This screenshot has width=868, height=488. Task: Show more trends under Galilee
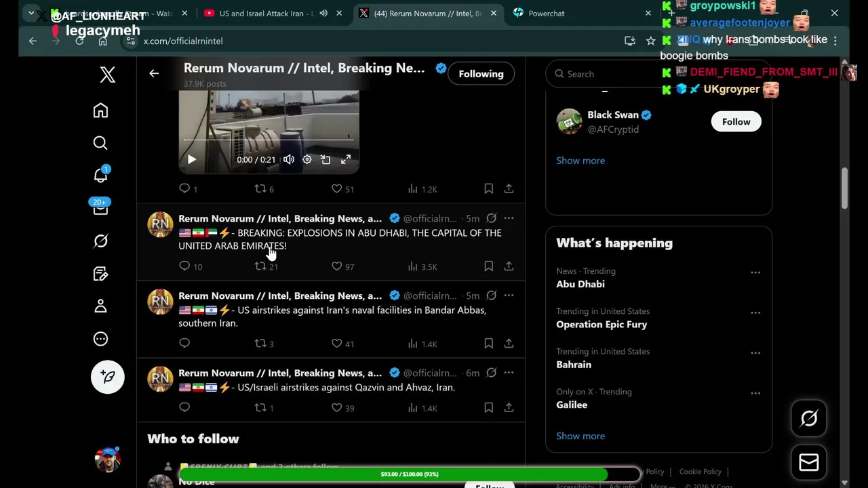(580, 436)
